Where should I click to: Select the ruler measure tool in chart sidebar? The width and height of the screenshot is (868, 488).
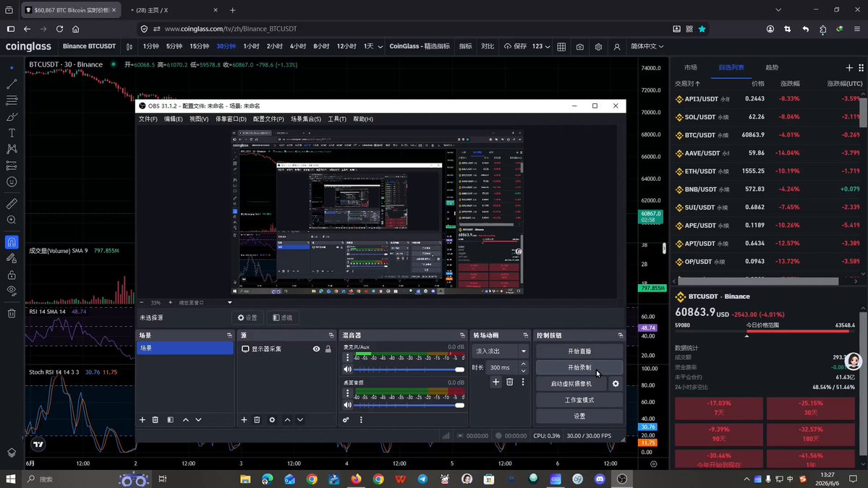click(x=12, y=203)
